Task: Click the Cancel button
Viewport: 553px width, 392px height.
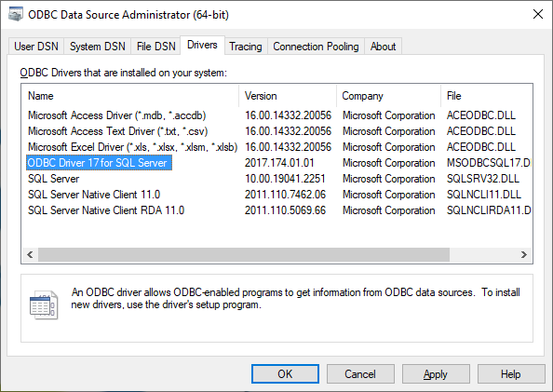Action: (x=360, y=374)
